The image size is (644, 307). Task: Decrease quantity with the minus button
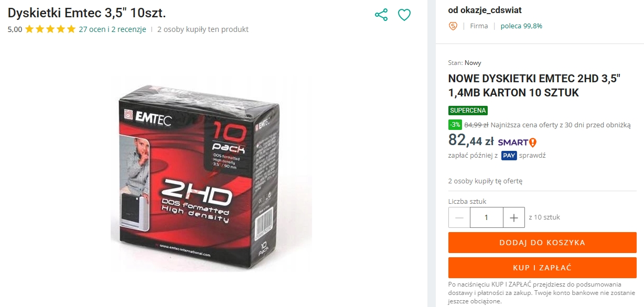tap(459, 217)
